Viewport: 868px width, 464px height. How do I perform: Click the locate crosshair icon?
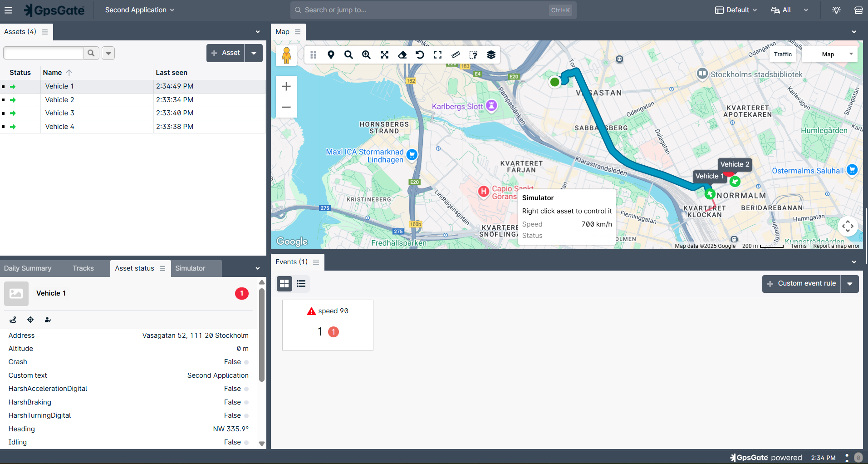(x=30, y=320)
